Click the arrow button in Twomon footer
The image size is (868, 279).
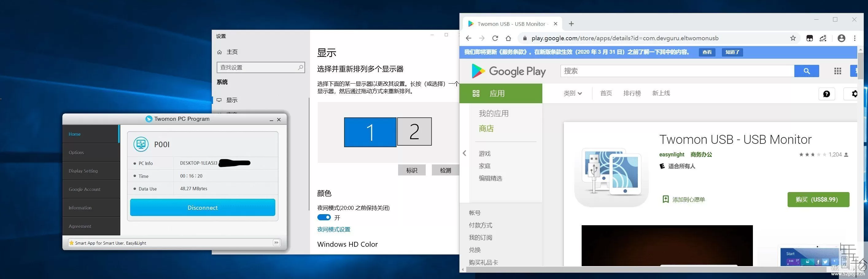point(276,242)
